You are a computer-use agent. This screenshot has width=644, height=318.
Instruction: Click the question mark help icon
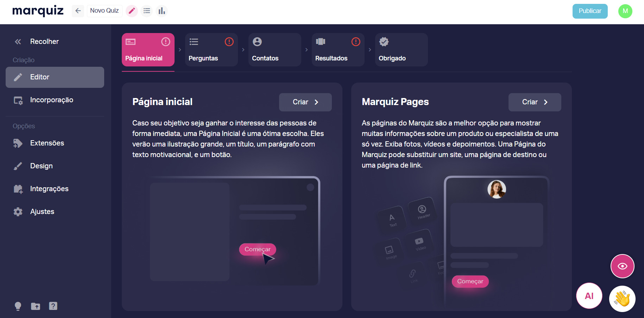click(53, 306)
